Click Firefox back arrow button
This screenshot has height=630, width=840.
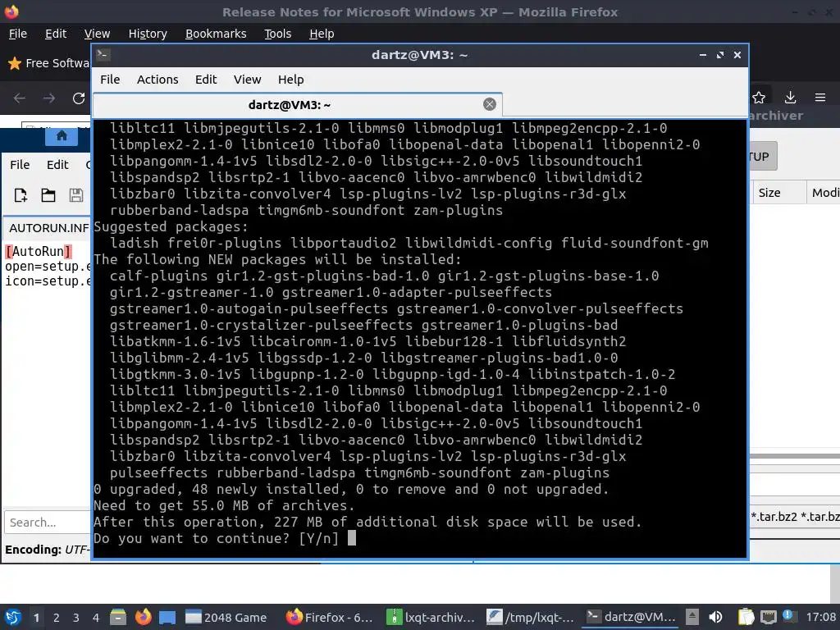tap(20, 98)
